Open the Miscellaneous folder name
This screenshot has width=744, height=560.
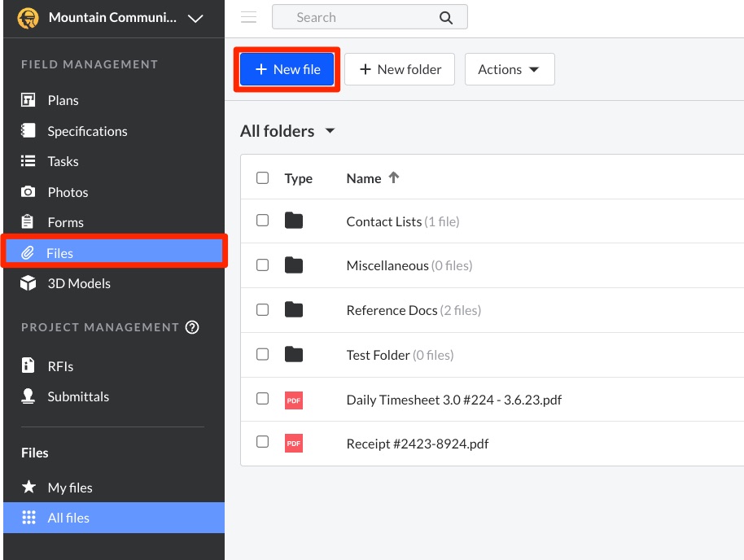coord(387,265)
